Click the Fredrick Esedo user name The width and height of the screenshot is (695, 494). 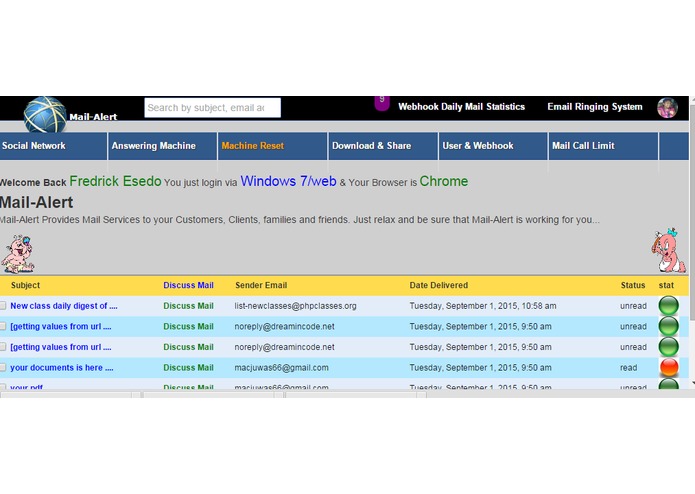coord(115,181)
